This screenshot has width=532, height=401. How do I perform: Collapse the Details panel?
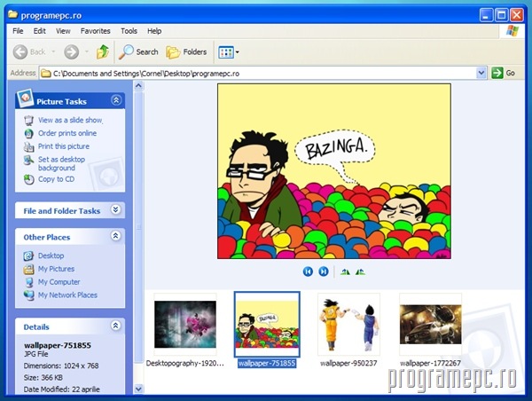[115, 326]
